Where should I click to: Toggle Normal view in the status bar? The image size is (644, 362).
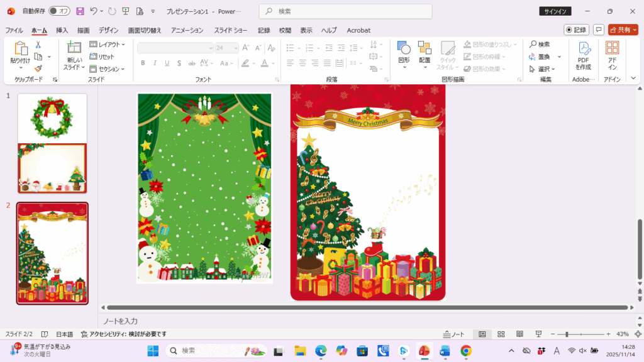pos(482,334)
